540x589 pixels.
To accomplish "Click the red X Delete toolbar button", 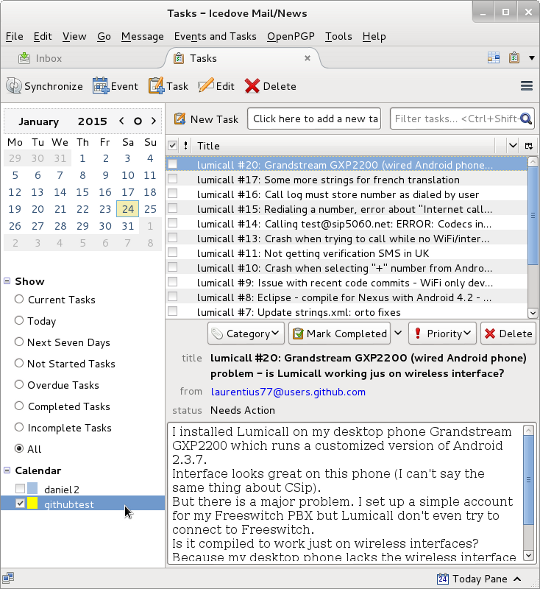I will click(270, 86).
